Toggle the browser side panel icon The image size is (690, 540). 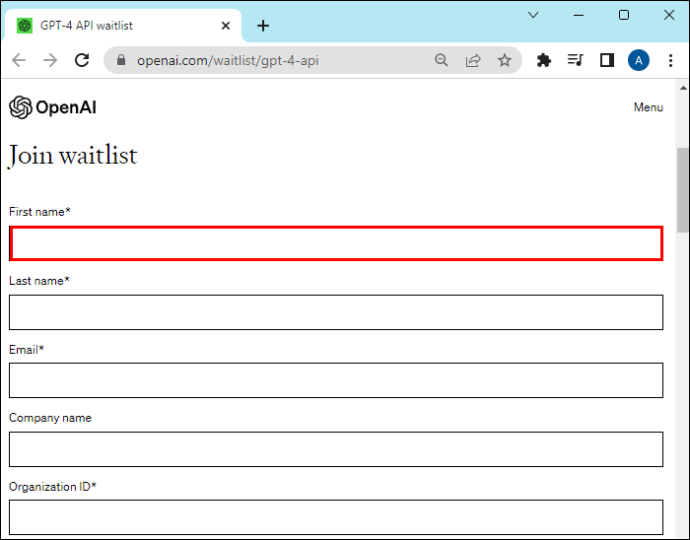(x=607, y=60)
